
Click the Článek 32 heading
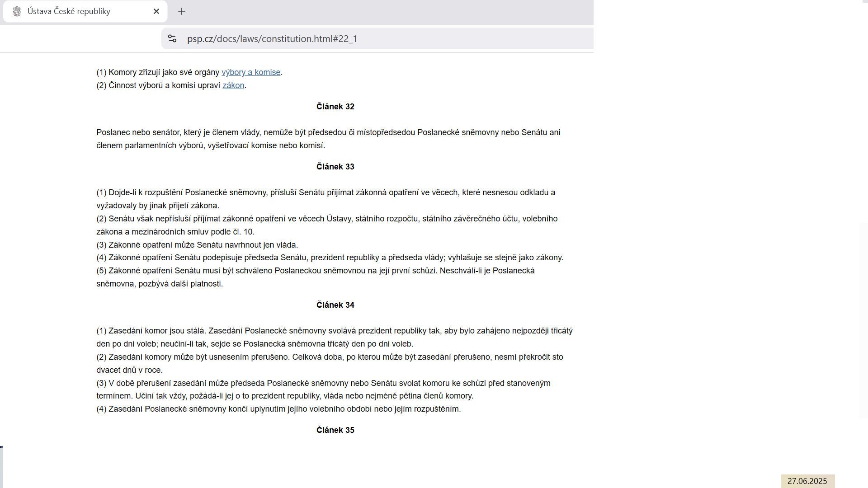(335, 107)
